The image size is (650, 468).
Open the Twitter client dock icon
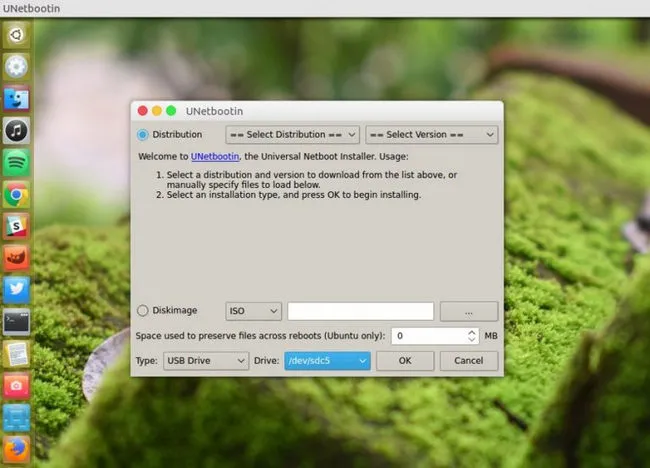[x=16, y=290]
